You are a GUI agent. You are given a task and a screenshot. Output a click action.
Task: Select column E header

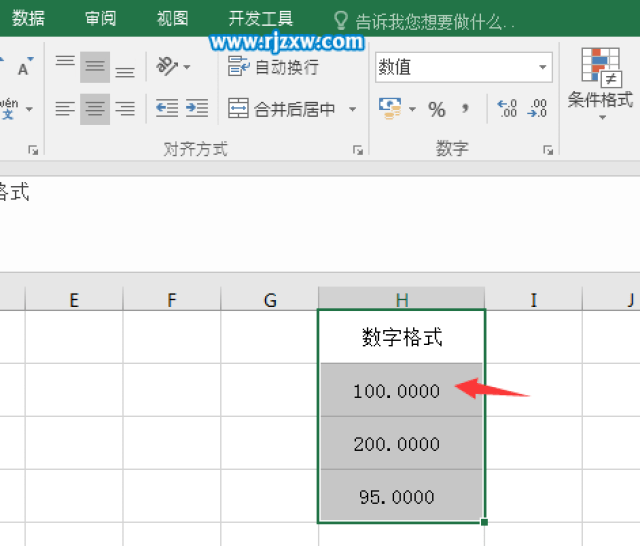point(74,299)
